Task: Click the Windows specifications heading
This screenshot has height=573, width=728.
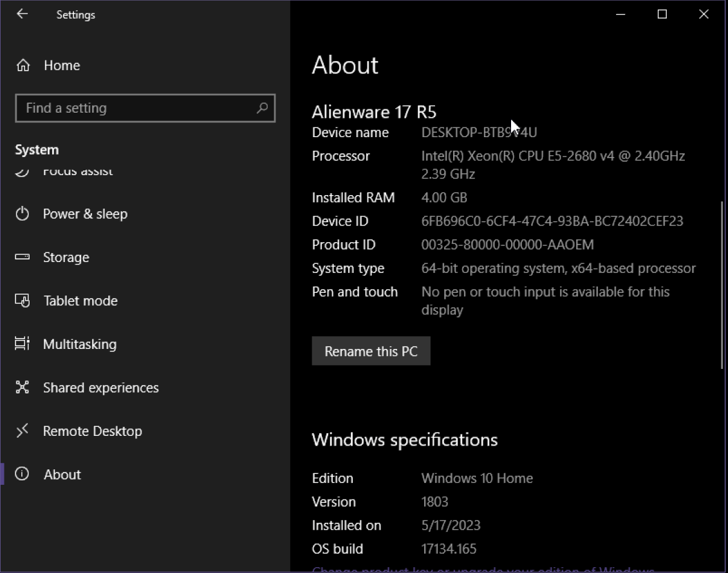Action: (404, 440)
